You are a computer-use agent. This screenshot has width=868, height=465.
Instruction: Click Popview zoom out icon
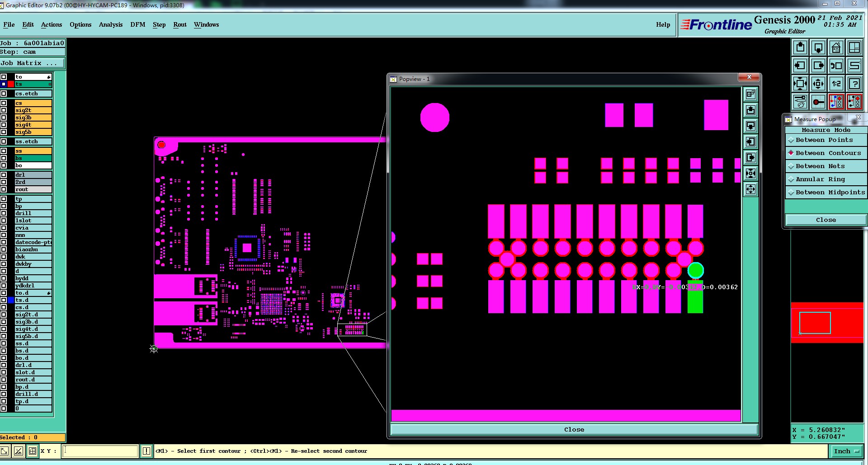(750, 189)
